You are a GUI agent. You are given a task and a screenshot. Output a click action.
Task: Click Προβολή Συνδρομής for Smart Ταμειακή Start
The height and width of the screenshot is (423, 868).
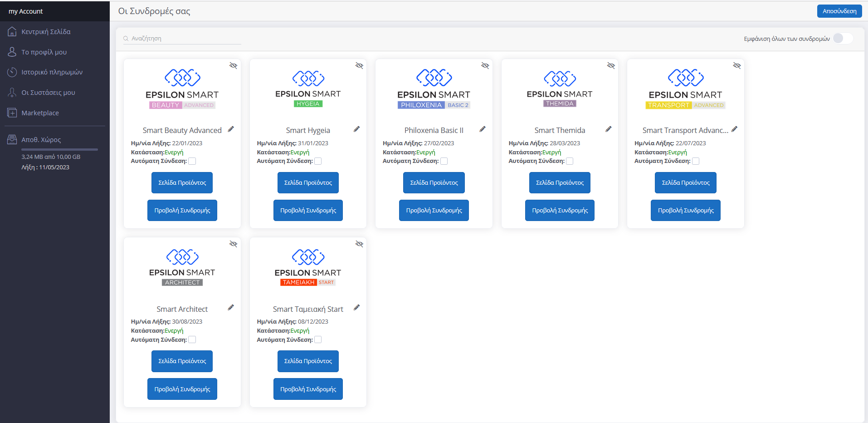tap(308, 389)
